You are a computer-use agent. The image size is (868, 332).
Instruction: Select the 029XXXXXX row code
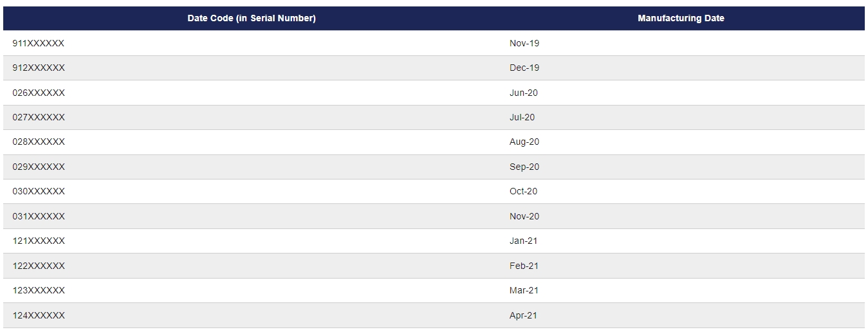[39, 167]
